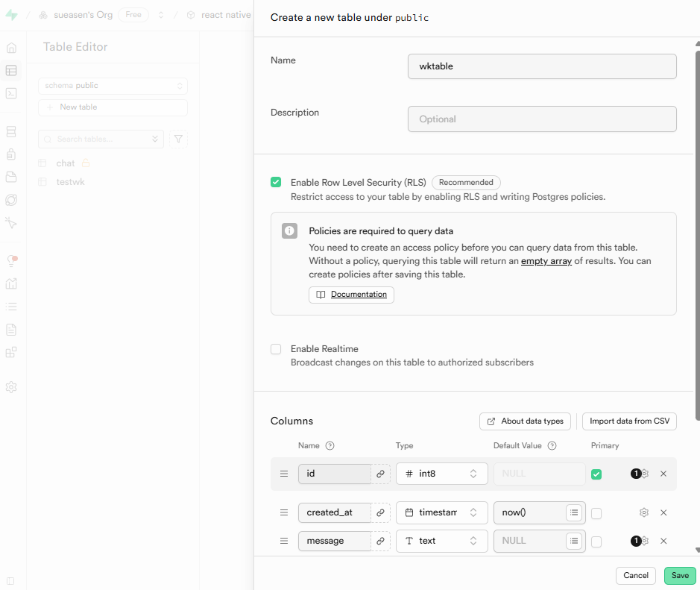Screen dimensions: 700x590
Task: Open extra options gear for id column
Action: click(644, 474)
